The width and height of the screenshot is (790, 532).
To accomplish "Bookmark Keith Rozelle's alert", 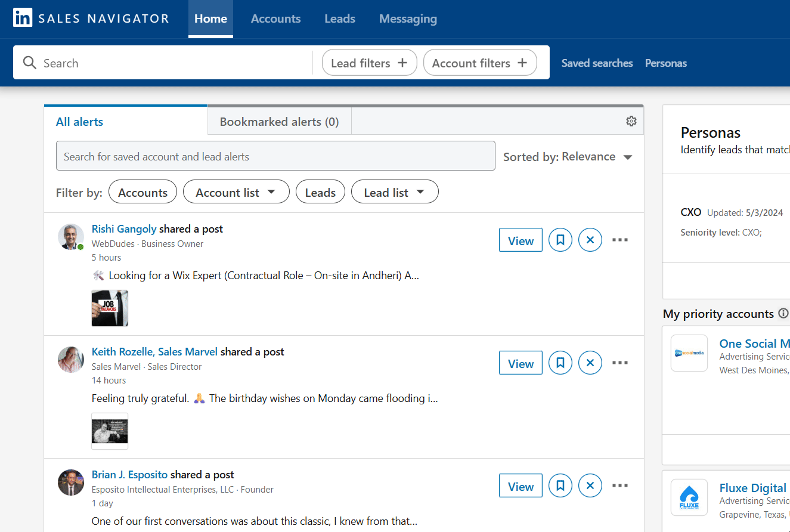I will click(560, 362).
